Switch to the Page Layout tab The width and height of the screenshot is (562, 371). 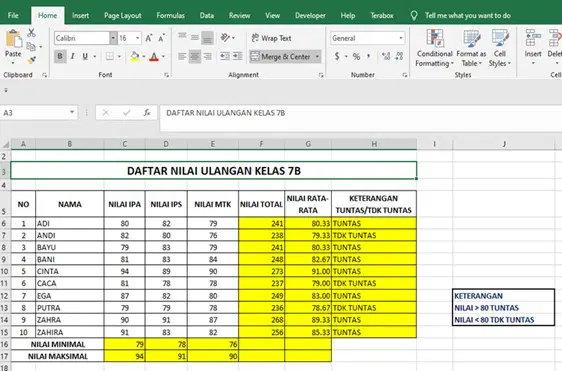[x=123, y=15]
